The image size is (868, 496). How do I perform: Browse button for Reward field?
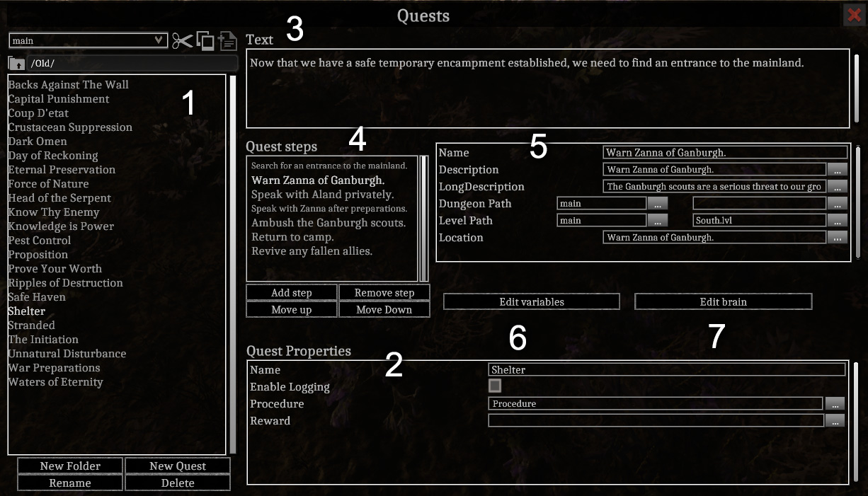(x=835, y=421)
